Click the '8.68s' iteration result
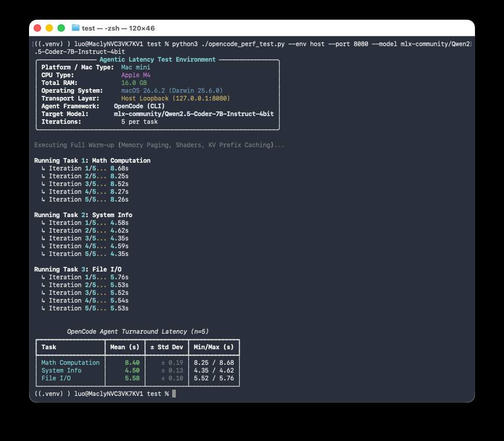This screenshot has height=441, width=504. (119, 168)
